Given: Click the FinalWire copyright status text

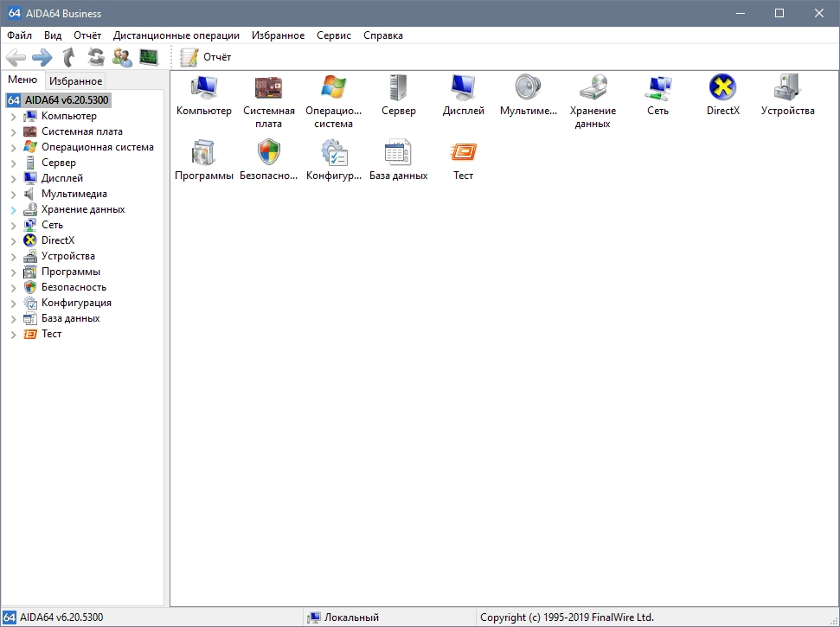Looking at the screenshot, I should click(567, 617).
